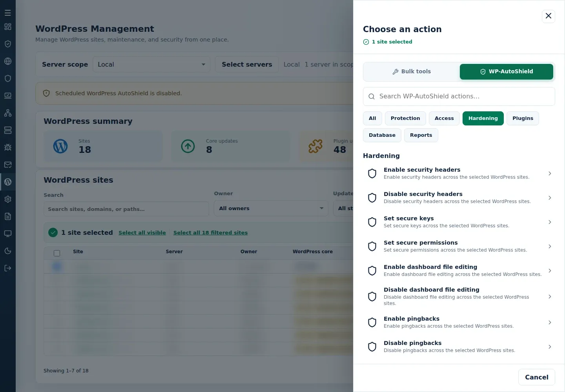
Task: Open the Set secure keys action
Action: click(x=459, y=222)
